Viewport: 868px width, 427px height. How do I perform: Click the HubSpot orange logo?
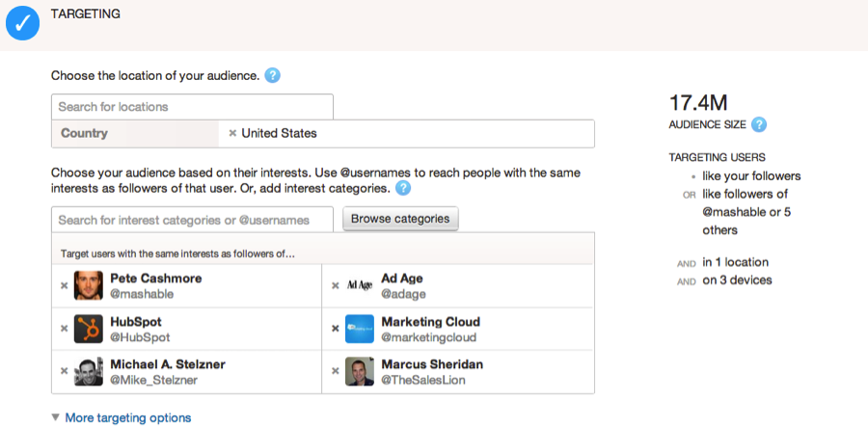pos(89,329)
